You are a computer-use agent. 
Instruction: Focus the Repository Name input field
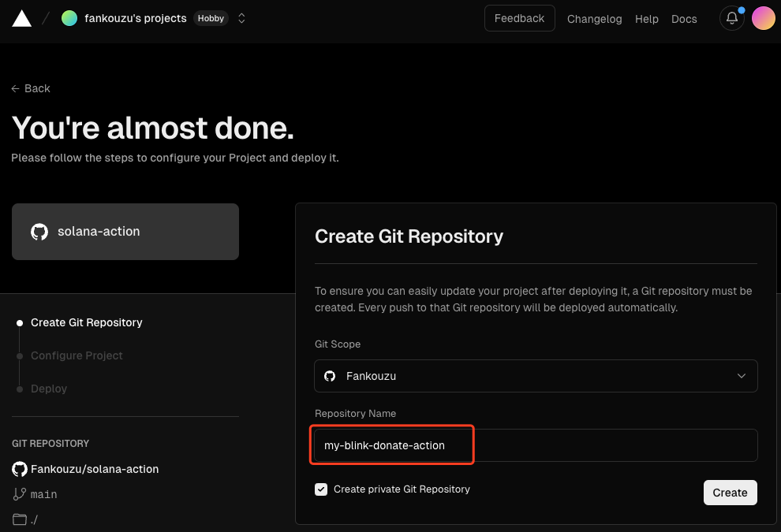tap(536, 445)
